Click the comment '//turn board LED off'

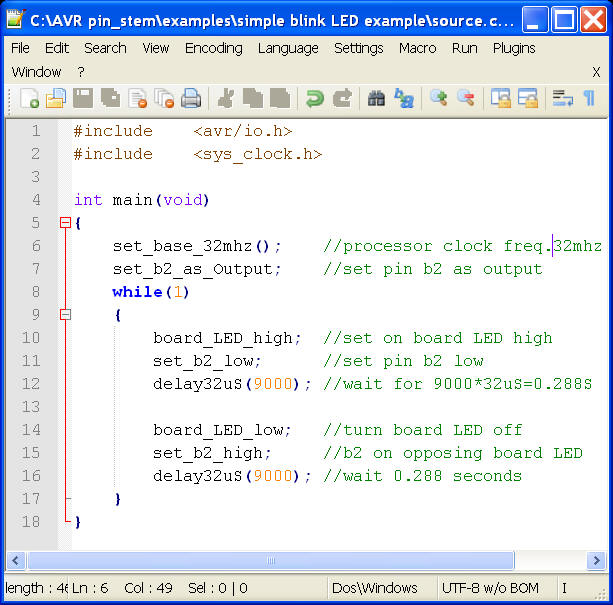click(x=423, y=430)
